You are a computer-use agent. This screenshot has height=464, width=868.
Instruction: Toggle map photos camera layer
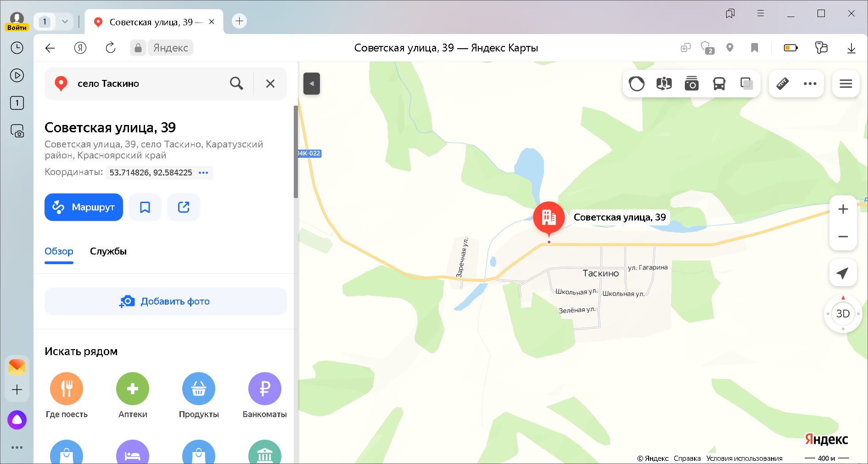692,84
